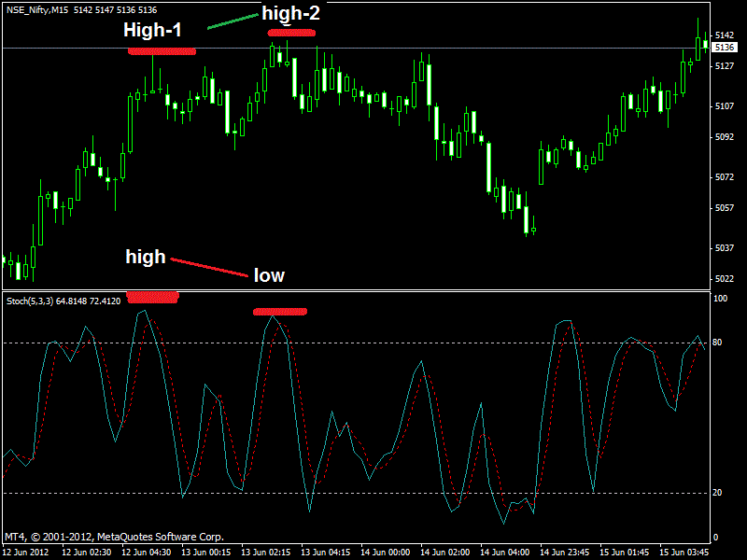The width and height of the screenshot is (747, 560).
Task: Click the 15 Jun 03:45 time label
Action: click(684, 553)
